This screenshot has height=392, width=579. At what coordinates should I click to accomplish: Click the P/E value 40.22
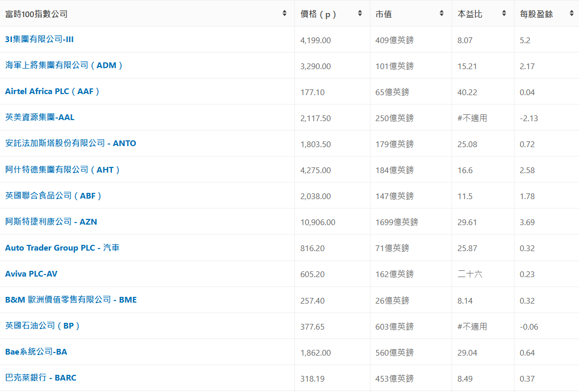click(467, 92)
